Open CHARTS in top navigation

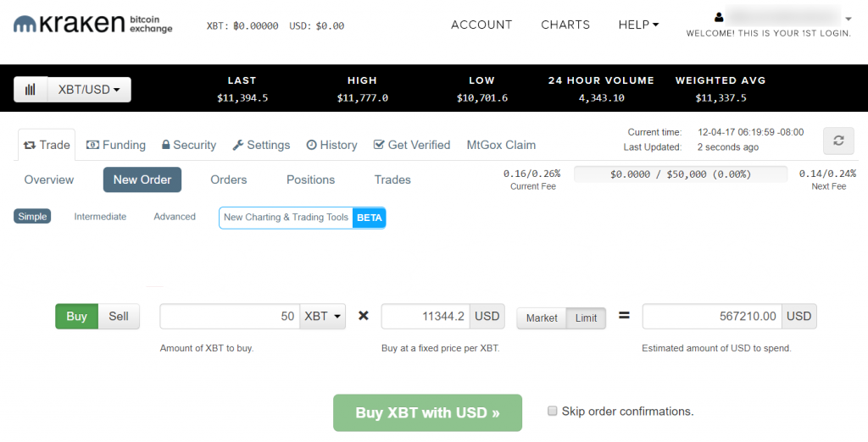tap(565, 25)
